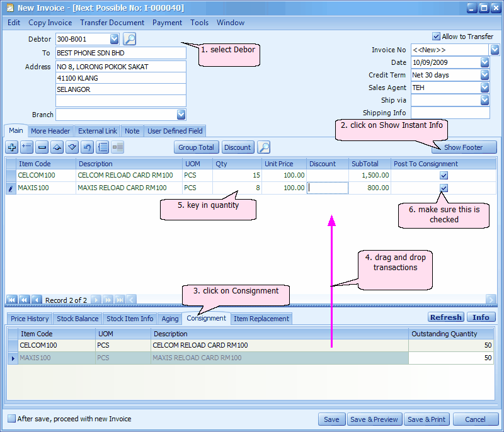
Task: Click the Refresh button
Action: pyautogui.click(x=446, y=317)
